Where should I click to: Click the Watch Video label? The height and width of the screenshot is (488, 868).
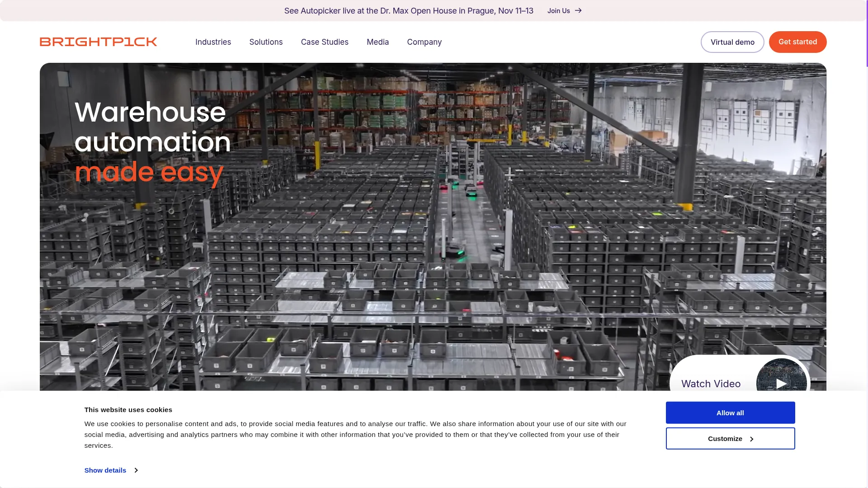(x=711, y=384)
